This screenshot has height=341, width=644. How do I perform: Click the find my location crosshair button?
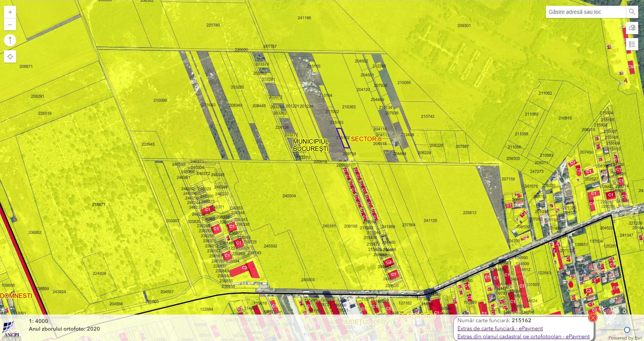coord(10,57)
